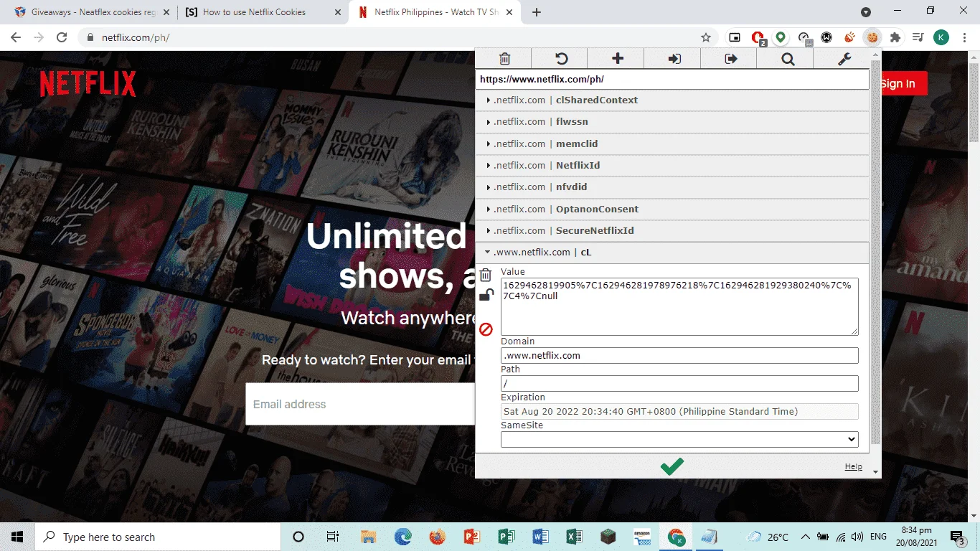
Task: Click the taskbar search box
Action: (x=158, y=537)
